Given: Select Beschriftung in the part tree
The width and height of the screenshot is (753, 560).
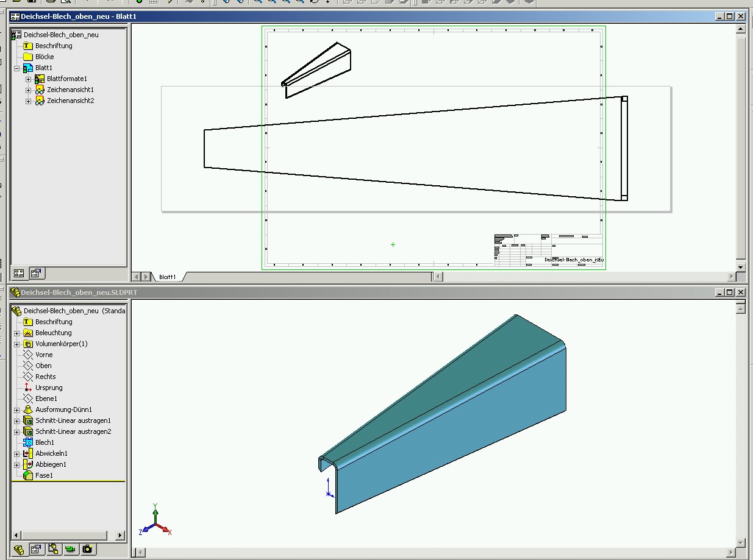Looking at the screenshot, I should (54, 322).
